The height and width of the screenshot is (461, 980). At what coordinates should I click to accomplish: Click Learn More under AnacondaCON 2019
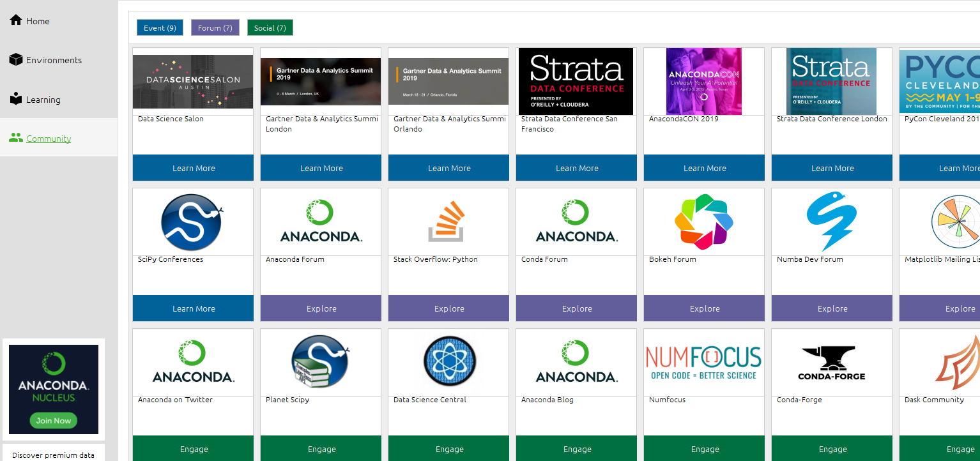pos(704,168)
